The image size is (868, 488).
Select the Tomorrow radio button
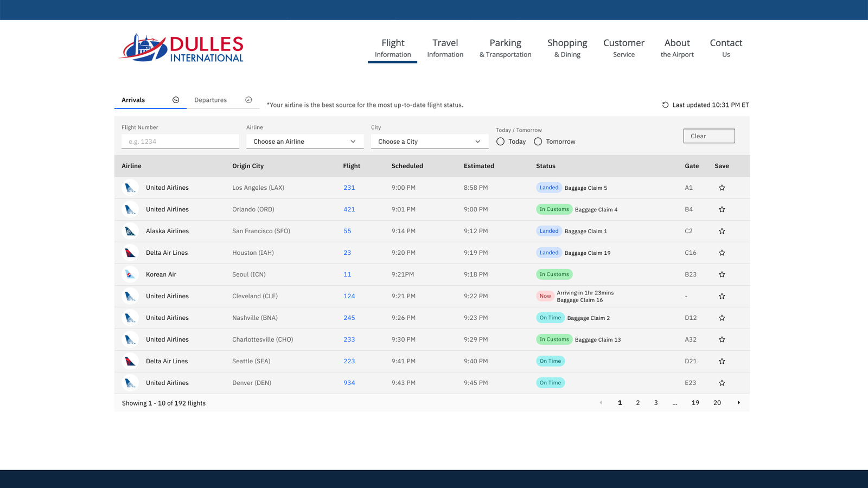coord(538,142)
